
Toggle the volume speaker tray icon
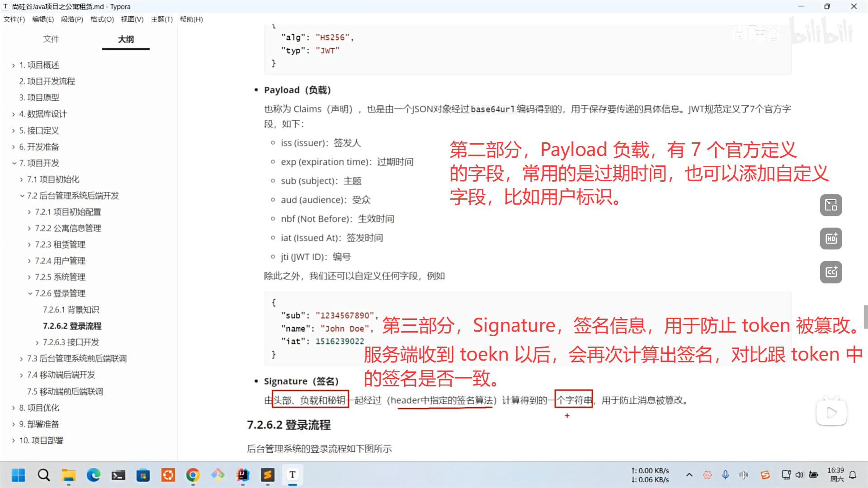pos(799,475)
